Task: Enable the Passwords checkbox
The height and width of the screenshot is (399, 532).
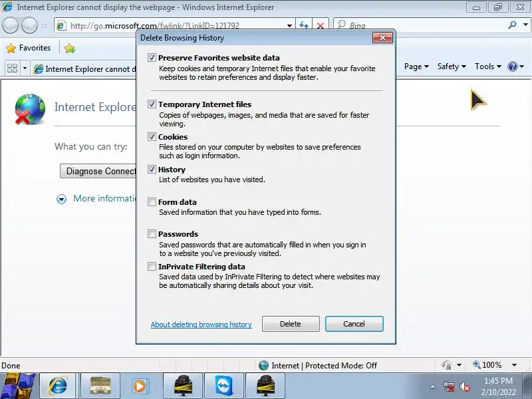Action: pyautogui.click(x=152, y=234)
